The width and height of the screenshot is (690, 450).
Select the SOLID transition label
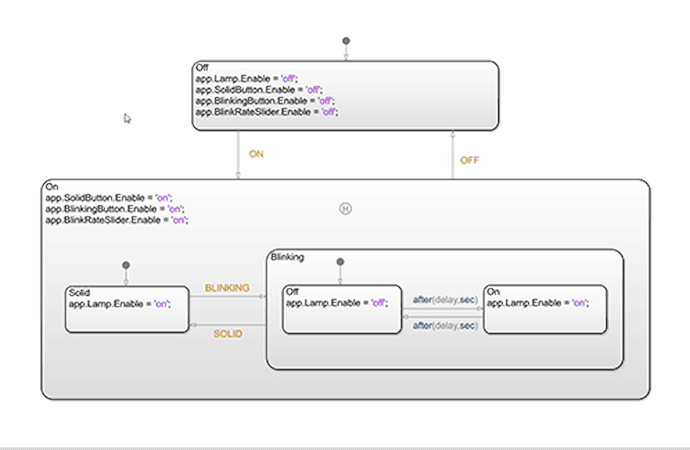point(227,333)
